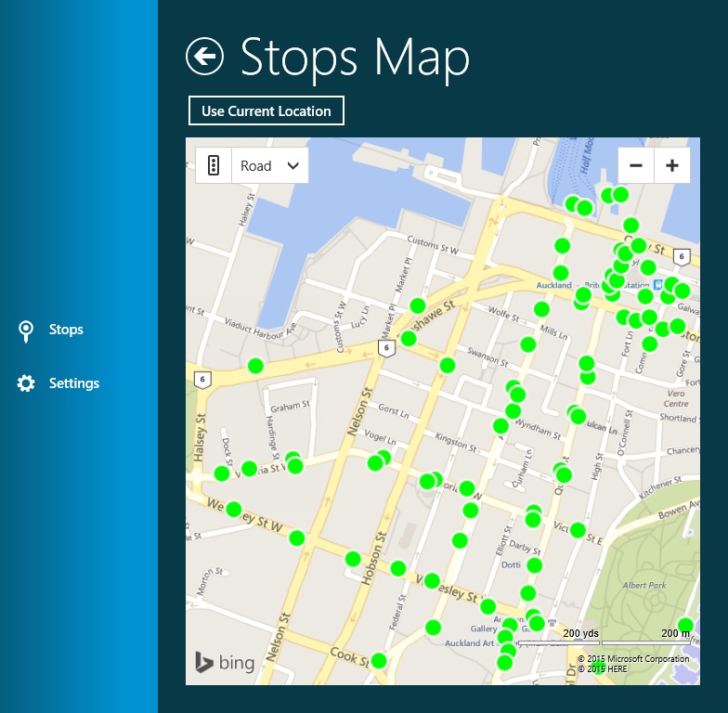This screenshot has height=713, width=728.
Task: Click the Settings gear icon
Action: 26,383
